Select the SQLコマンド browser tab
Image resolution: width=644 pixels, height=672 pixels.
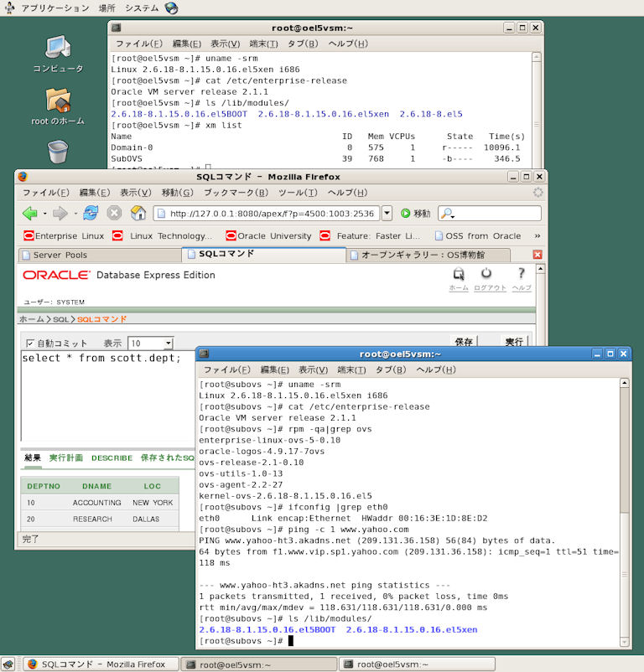(263, 254)
